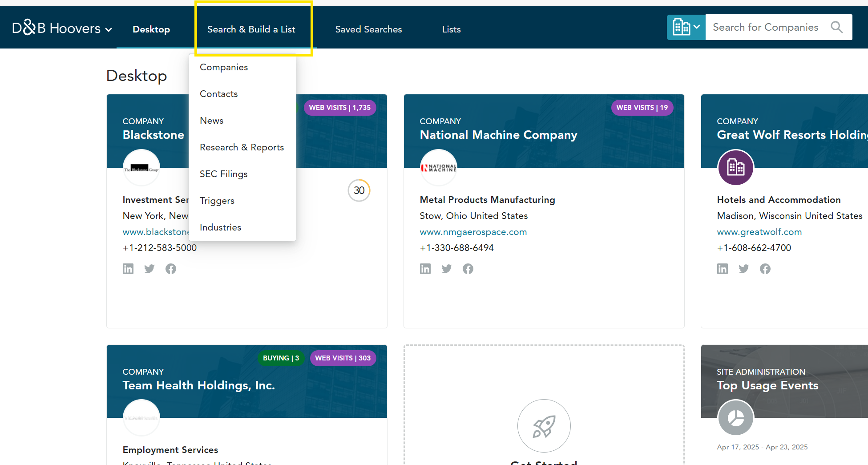Open www.greatwolf.com link
The image size is (868, 465).
pos(759,232)
